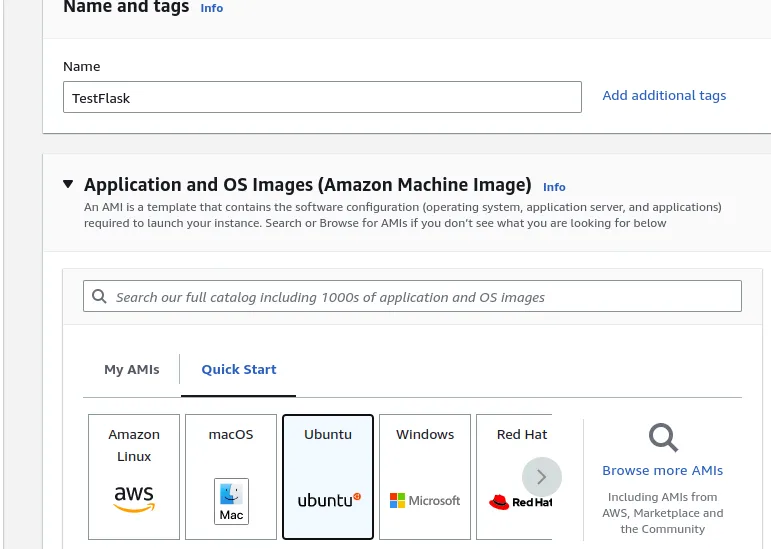Pick the "macOS" tile label
This screenshot has height=549, width=771.
tap(231, 434)
